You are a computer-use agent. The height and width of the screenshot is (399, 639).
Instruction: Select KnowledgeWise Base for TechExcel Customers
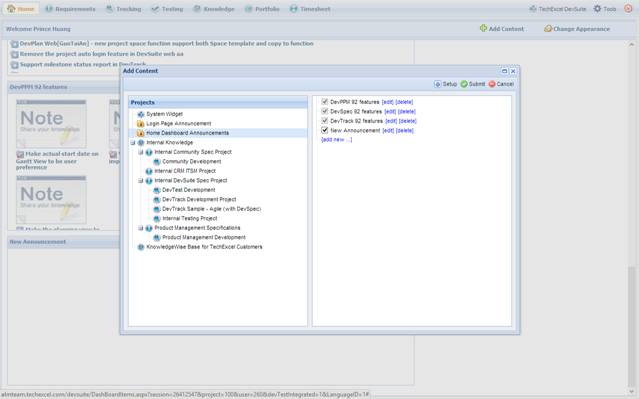(204, 247)
